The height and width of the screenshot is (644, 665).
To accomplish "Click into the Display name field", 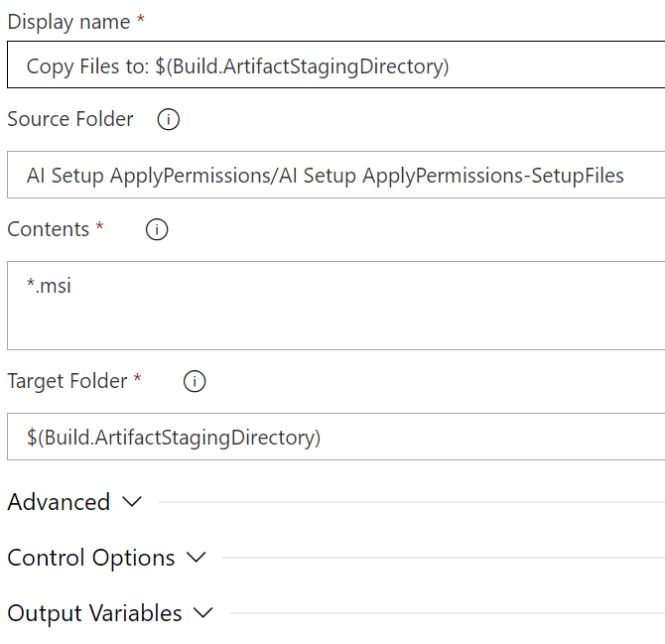I will 335,64.
